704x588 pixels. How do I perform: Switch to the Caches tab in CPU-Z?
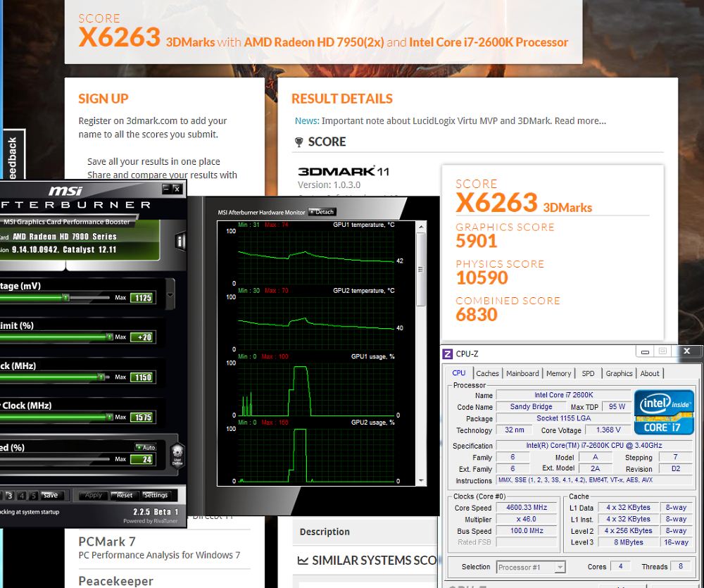coord(487,373)
